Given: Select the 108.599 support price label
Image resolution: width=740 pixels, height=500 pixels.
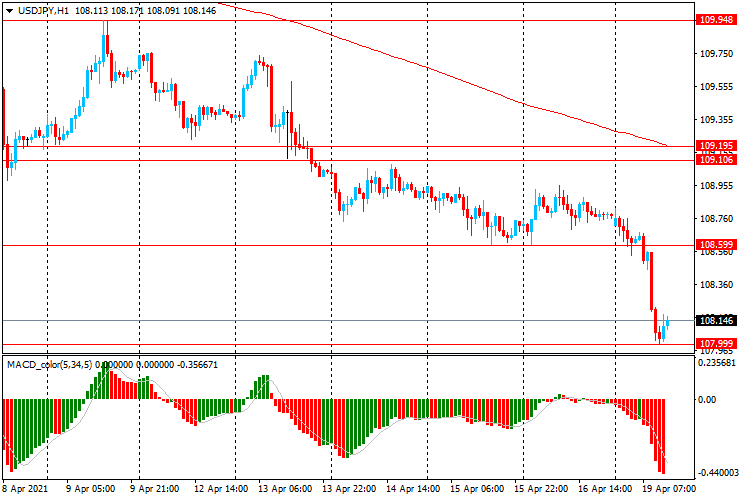Looking at the screenshot, I should point(716,245).
